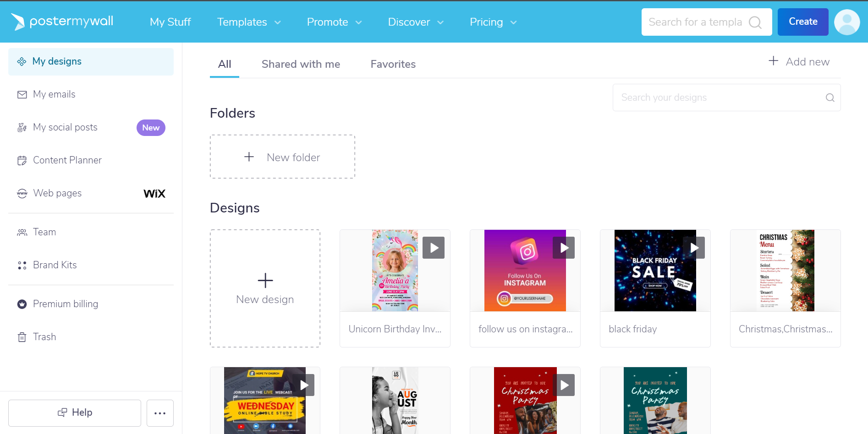Screen dimensions: 868x434
Task: Open Trash from the sidebar
Action: click(44, 337)
